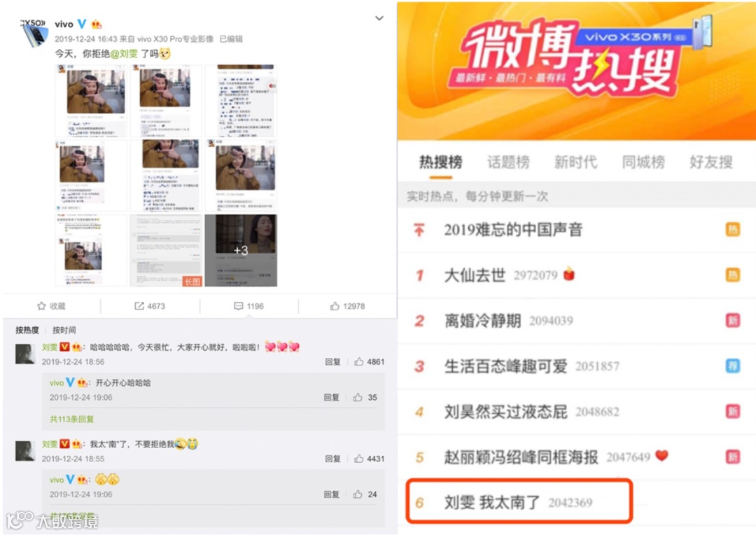Screen dimensions: 756x535
Task: Like the vivo post with 12978 likes
Action: (335, 306)
